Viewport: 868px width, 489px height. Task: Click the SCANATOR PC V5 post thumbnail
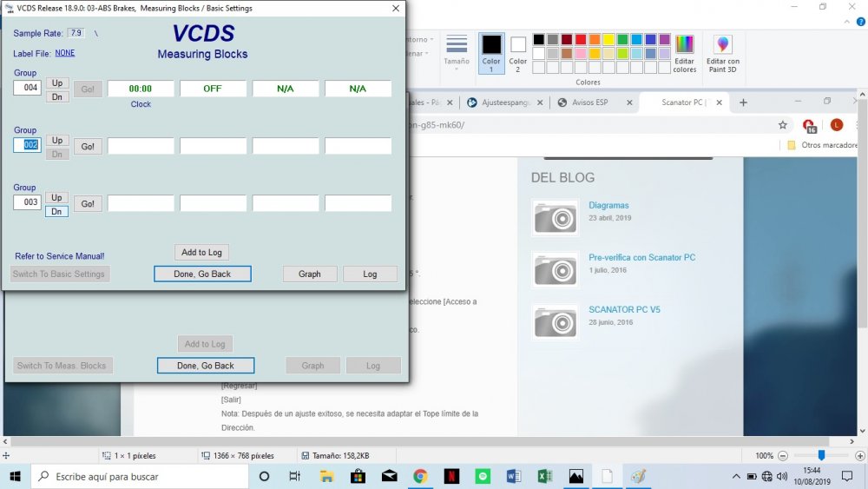tap(556, 322)
